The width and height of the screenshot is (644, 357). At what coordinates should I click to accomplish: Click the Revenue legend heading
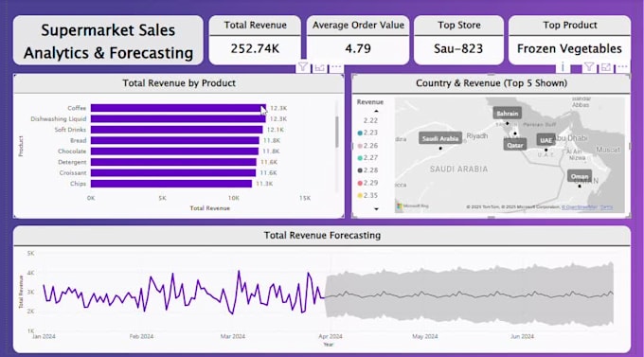(x=370, y=102)
